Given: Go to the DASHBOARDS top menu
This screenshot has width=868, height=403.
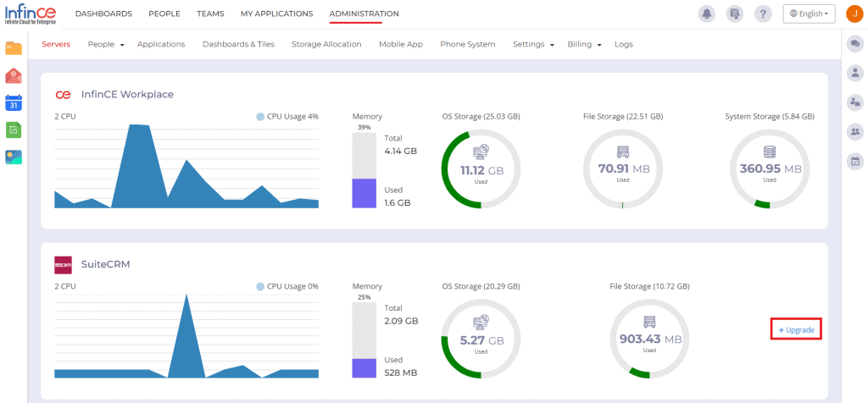Looking at the screenshot, I should pos(103,14).
